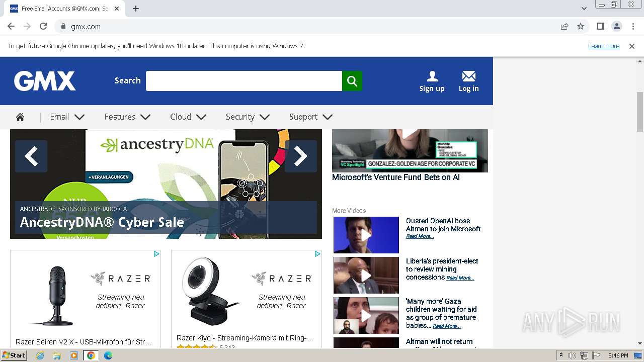Expand the Cloud menu
The image size is (644, 362).
tap(188, 117)
